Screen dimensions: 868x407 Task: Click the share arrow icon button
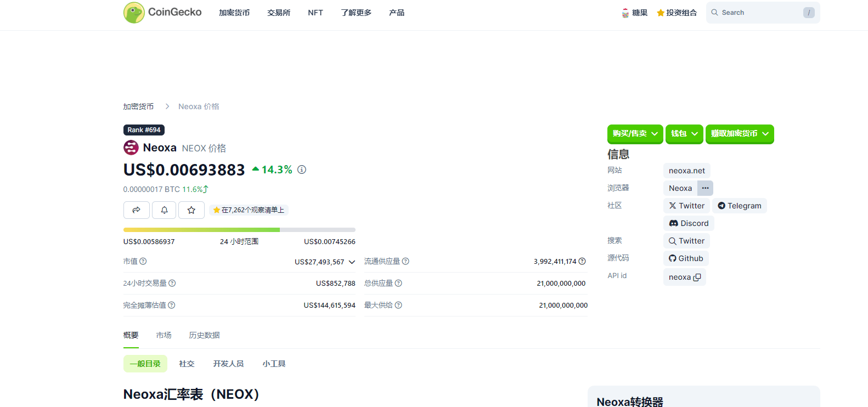point(137,210)
